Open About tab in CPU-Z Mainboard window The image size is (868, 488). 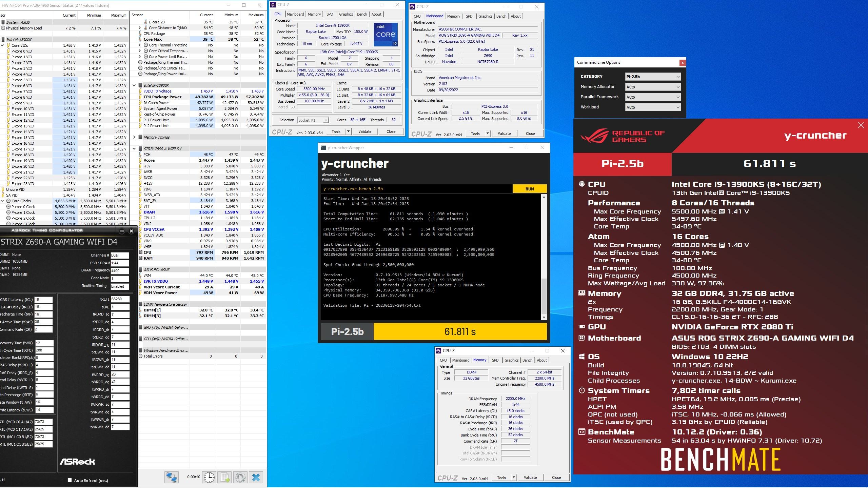(516, 16)
